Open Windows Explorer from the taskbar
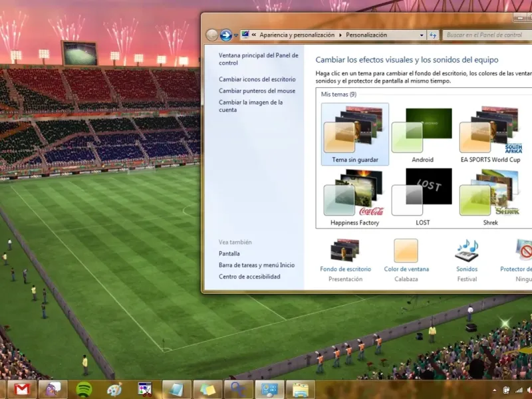Screen dimensions: 532x399 301,389
